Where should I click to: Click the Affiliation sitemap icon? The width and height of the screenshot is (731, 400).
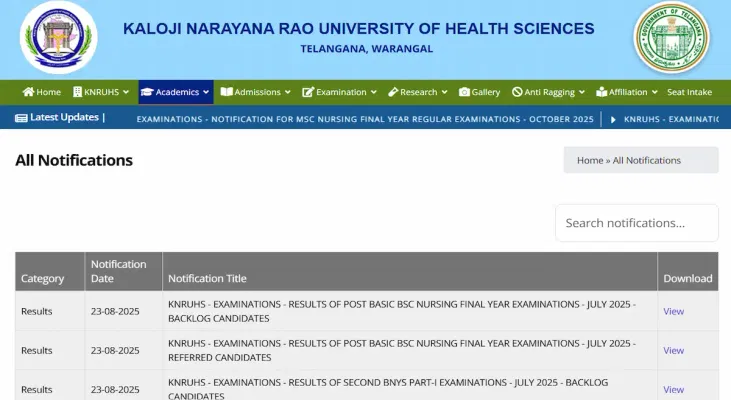point(601,92)
